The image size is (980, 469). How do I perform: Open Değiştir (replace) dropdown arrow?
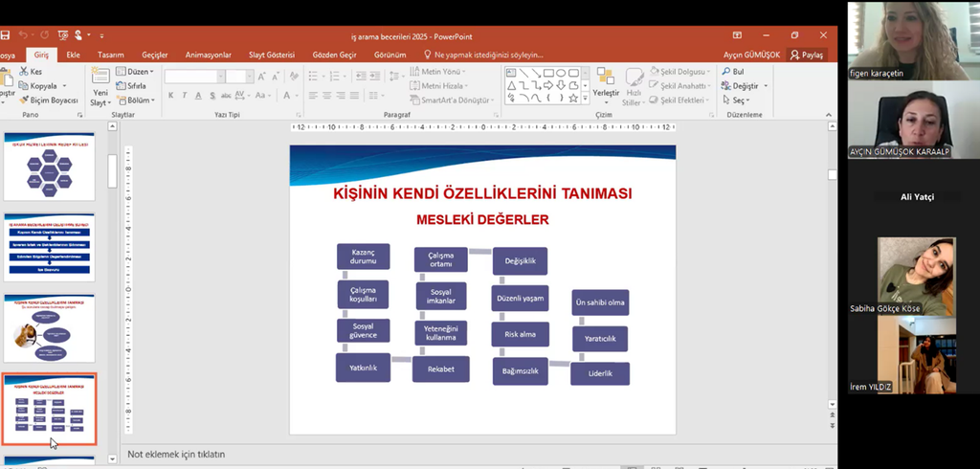[766, 86]
